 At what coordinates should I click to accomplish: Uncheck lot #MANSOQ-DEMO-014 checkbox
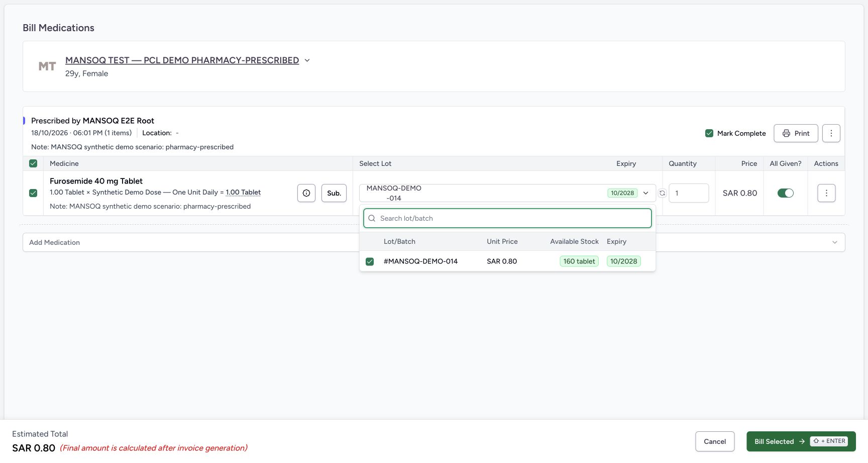(x=370, y=261)
